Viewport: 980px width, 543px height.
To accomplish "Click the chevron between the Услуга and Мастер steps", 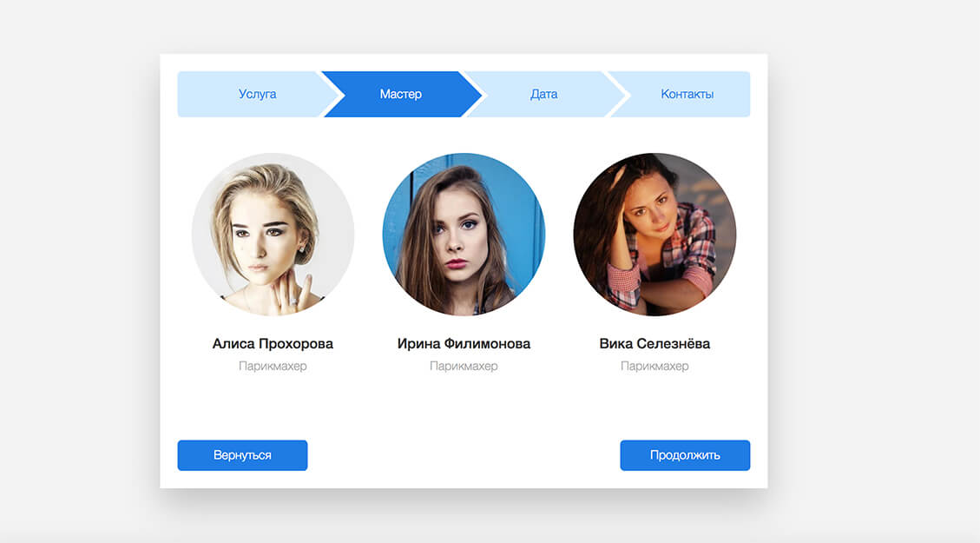I will (x=332, y=95).
